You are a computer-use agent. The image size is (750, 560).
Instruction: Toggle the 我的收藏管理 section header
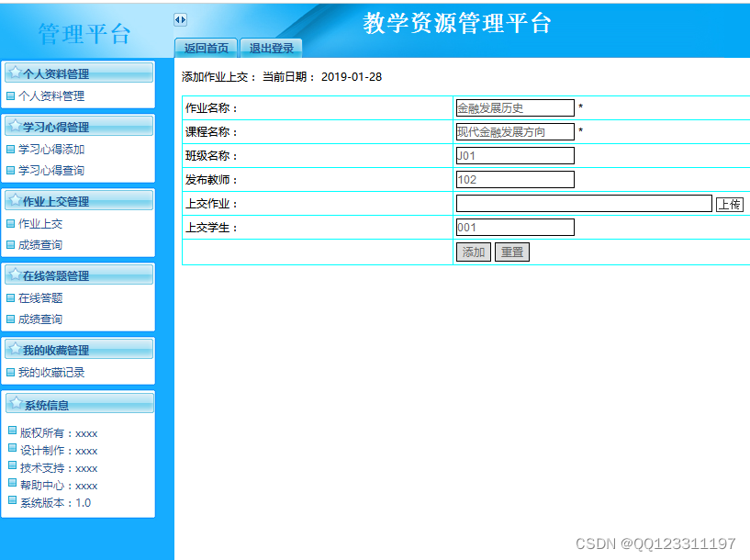click(79, 350)
